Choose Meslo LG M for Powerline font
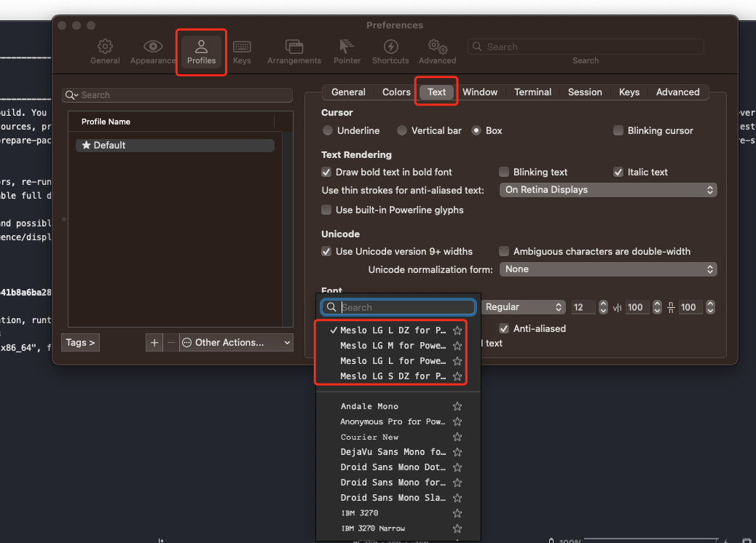Image resolution: width=756 pixels, height=543 pixels. (393, 346)
